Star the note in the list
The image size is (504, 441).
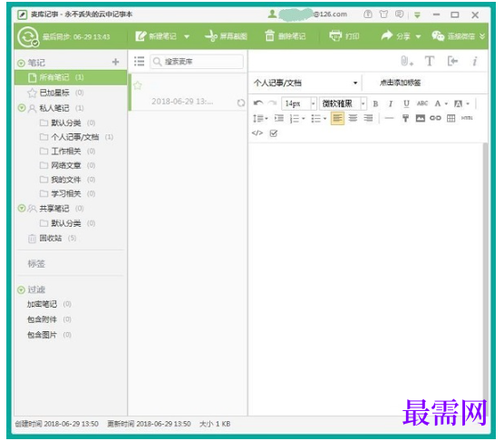tap(138, 85)
